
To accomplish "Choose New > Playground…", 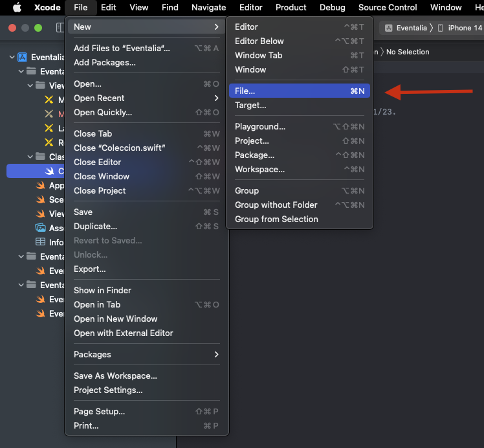I will pos(300,127).
